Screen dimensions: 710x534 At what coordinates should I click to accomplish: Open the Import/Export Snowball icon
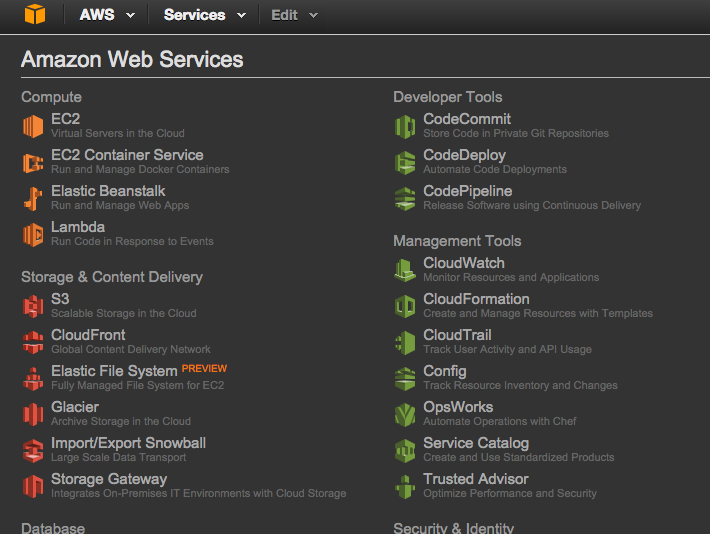pos(33,450)
